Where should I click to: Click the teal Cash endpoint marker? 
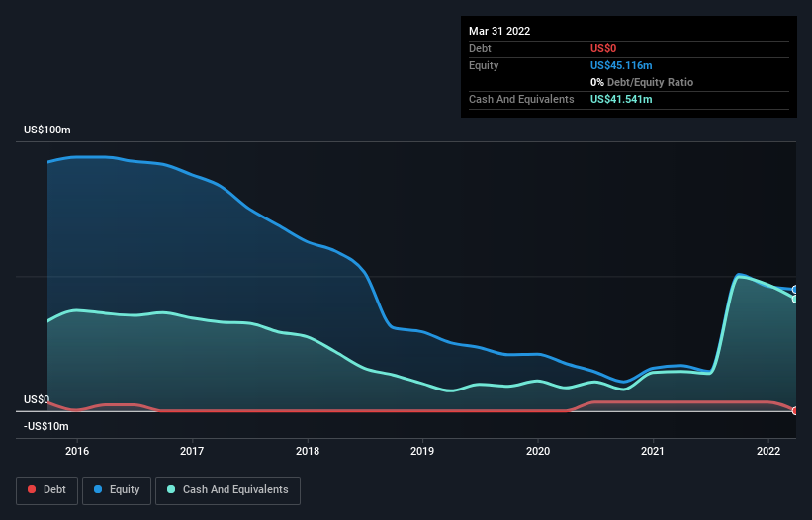pos(795,300)
